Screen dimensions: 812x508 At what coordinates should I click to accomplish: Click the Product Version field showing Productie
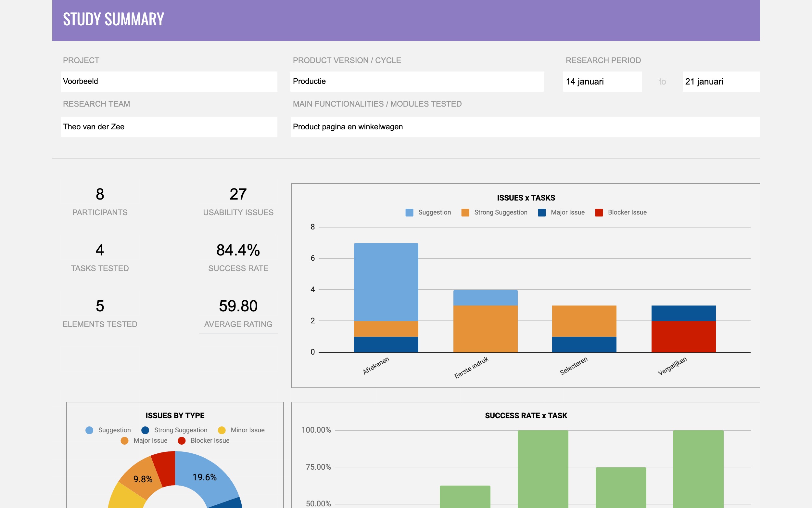(417, 81)
